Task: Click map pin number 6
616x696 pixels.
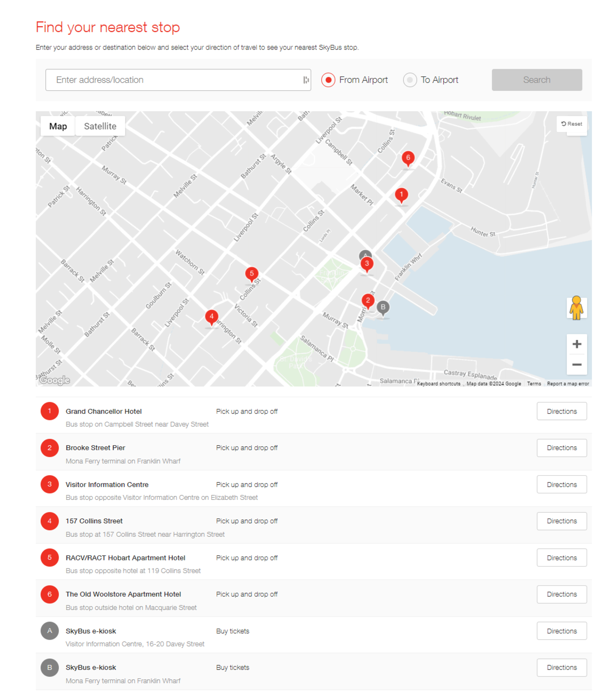Action: [408, 158]
